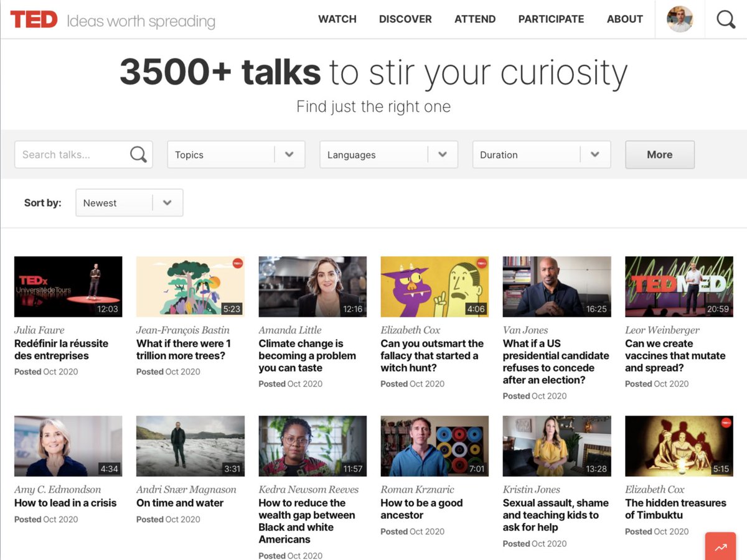Click speaker name Andri Snær Magnason
This screenshot has height=560, width=747.
[x=187, y=489]
